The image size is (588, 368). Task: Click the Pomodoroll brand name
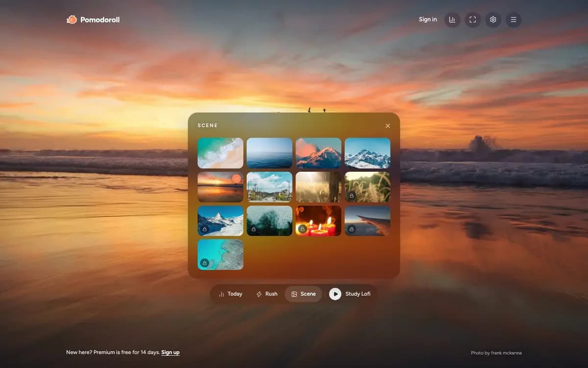pyautogui.click(x=100, y=20)
